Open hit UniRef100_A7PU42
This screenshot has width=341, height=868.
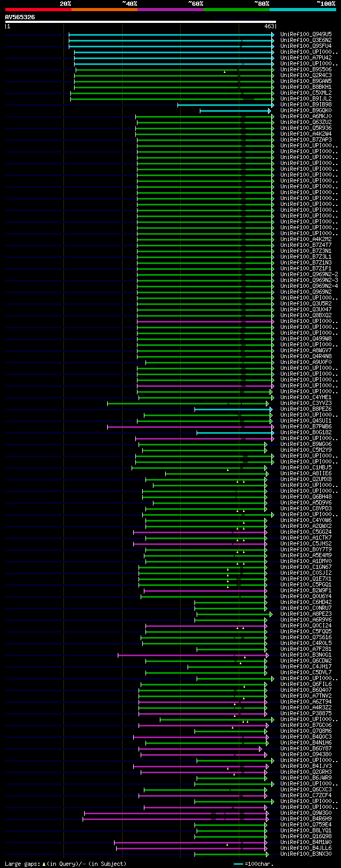point(306,57)
